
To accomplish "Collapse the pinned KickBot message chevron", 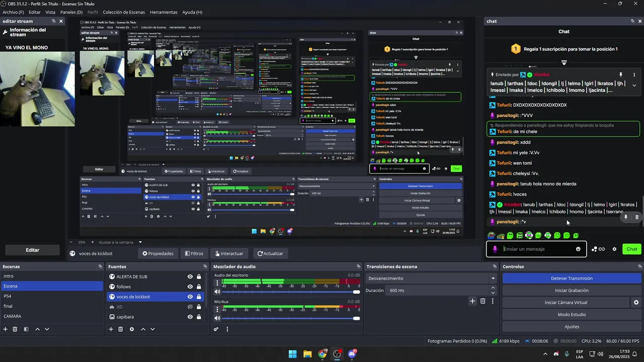I will point(634,85).
